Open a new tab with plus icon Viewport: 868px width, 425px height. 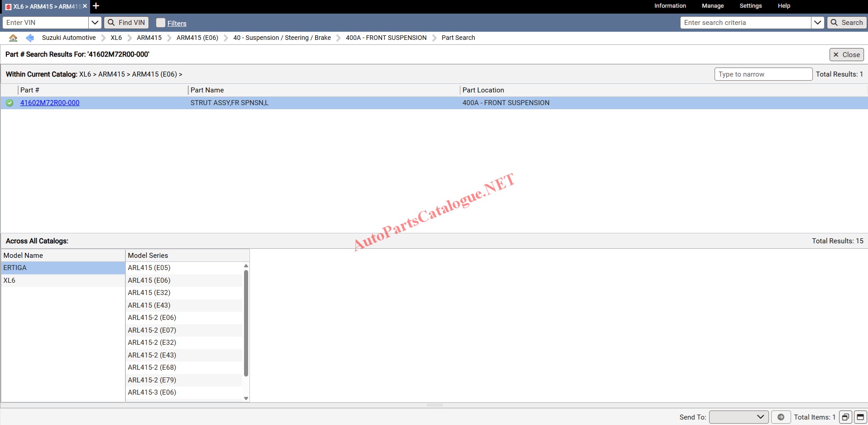point(96,6)
